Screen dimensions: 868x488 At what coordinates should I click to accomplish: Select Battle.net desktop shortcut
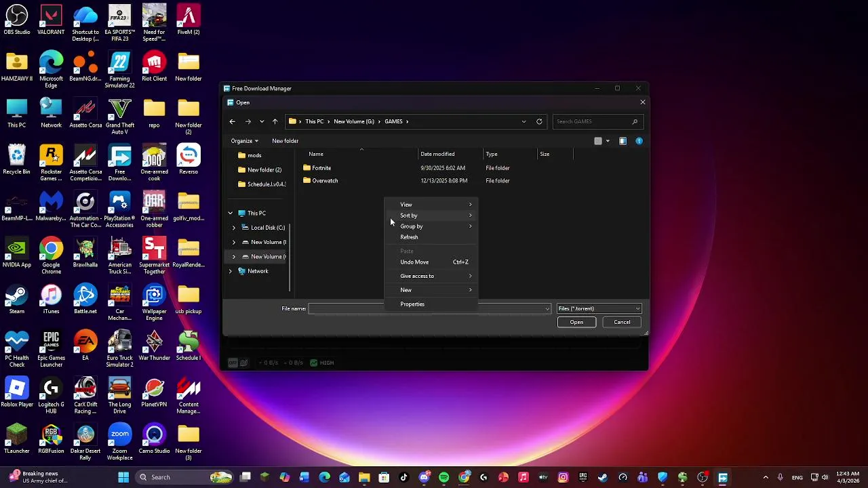pyautogui.click(x=85, y=300)
